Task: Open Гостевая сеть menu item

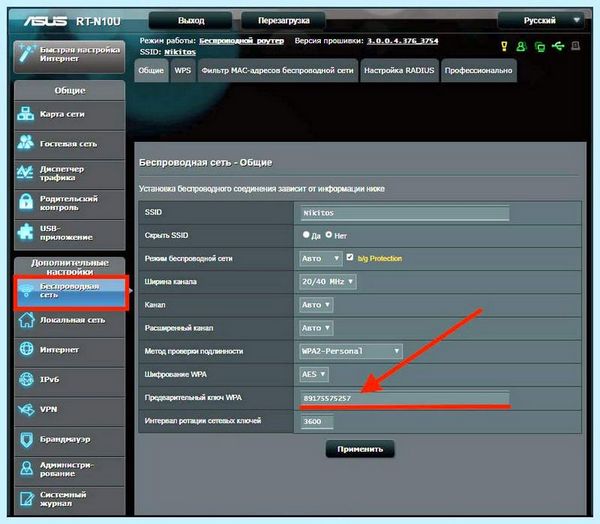Action: click(x=69, y=144)
